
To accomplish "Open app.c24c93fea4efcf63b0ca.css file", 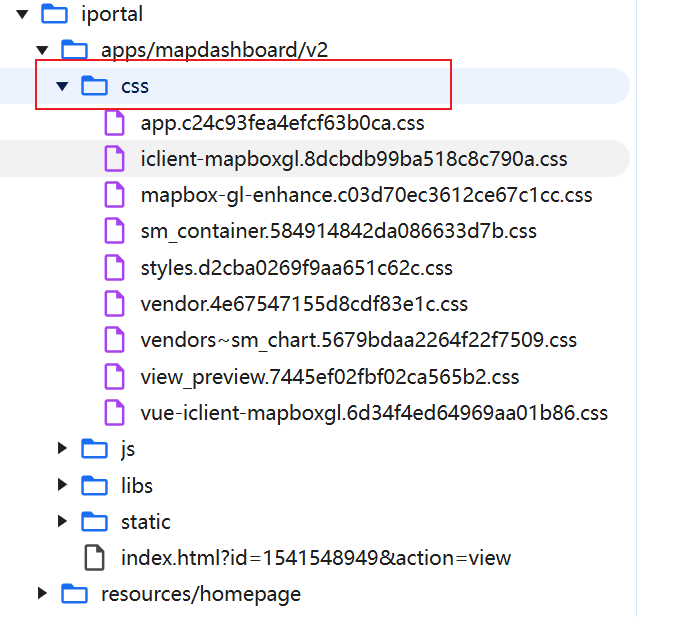I will tap(282, 123).
